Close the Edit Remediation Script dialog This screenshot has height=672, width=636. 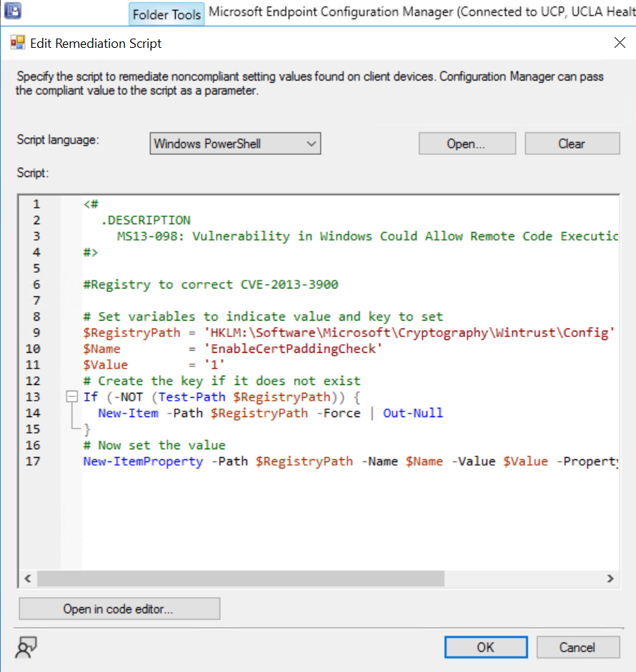click(x=619, y=43)
